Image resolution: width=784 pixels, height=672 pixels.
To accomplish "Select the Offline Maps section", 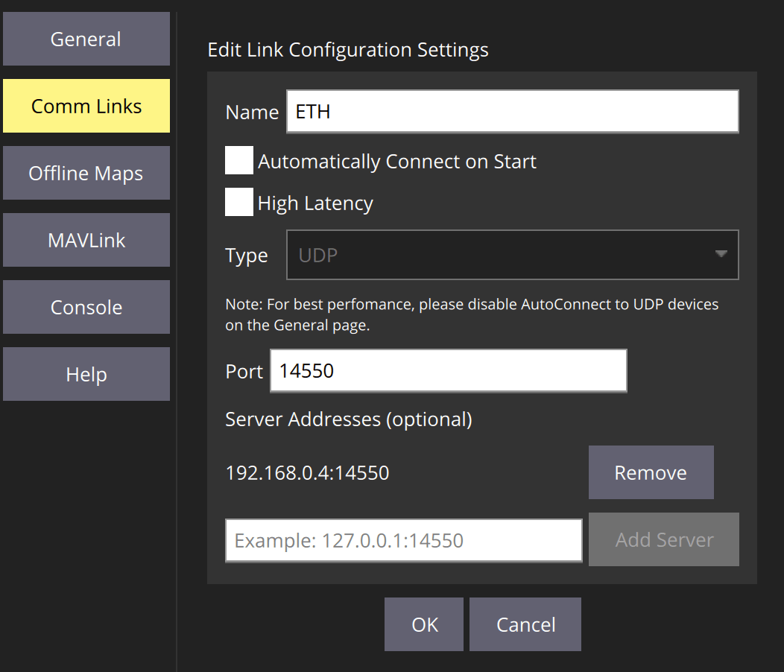I will tap(86, 173).
